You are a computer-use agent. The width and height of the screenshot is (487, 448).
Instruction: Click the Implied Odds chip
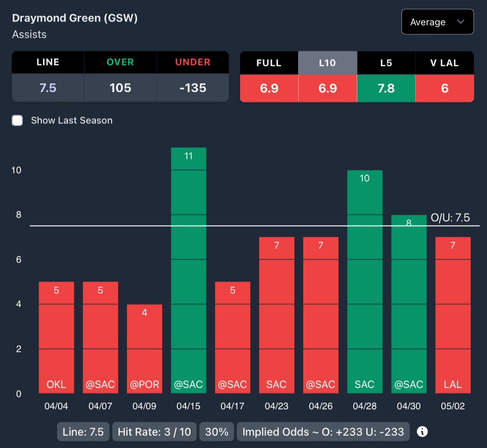click(323, 431)
